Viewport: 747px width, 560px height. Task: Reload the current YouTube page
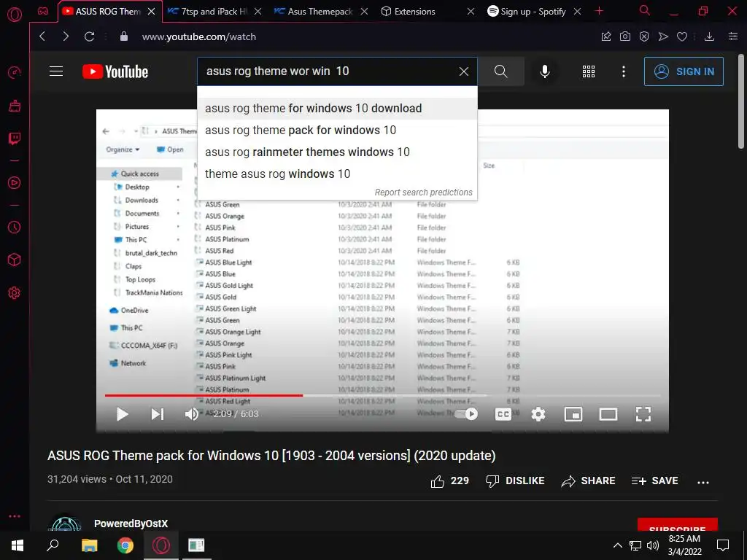(x=89, y=36)
